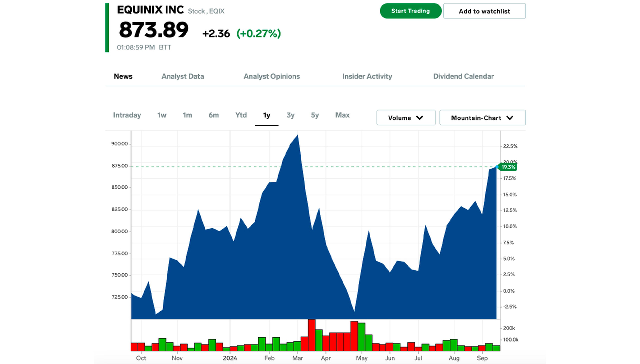Click the (+0.27%) change percentage
This screenshot has width=640, height=364.
click(258, 33)
